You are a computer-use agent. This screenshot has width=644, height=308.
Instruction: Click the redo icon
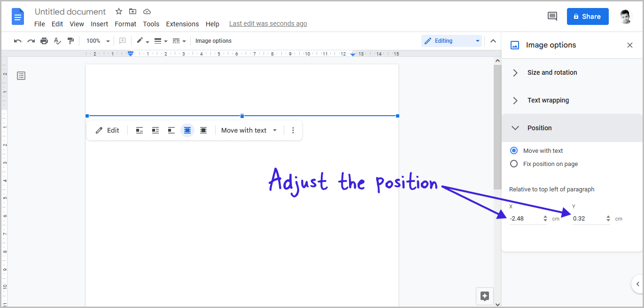[x=31, y=41]
